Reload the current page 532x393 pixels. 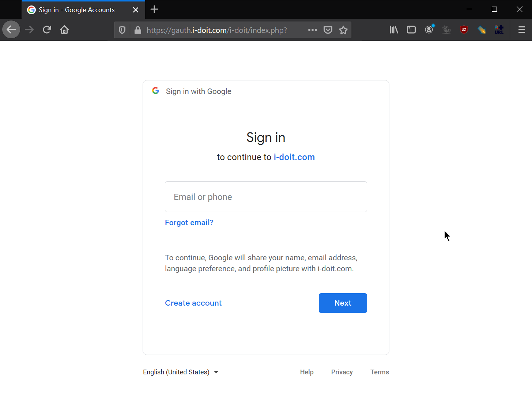pos(47,30)
